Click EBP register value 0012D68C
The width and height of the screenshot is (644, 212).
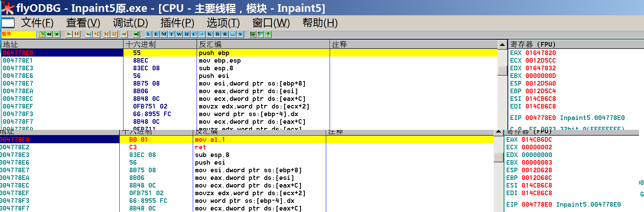tap(537, 178)
